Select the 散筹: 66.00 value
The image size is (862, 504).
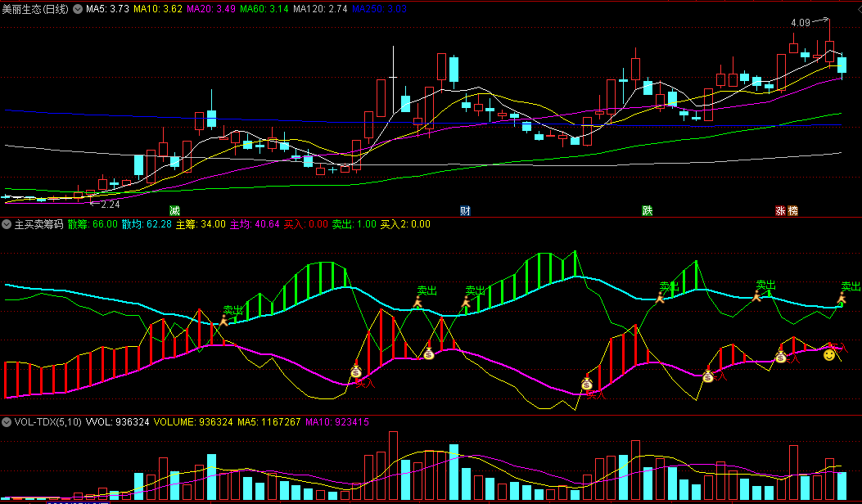[93, 224]
